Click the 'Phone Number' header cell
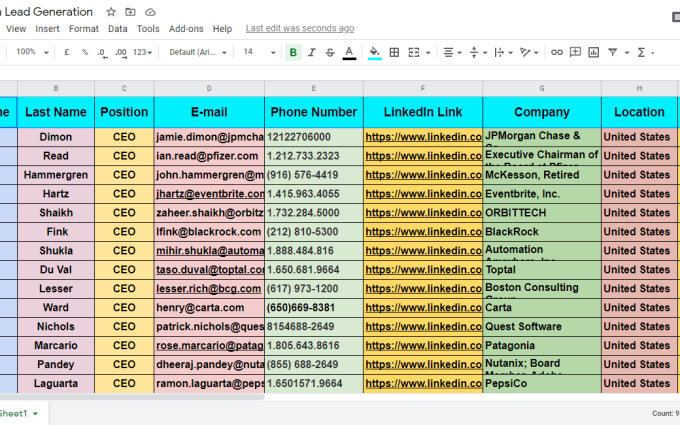 [314, 112]
